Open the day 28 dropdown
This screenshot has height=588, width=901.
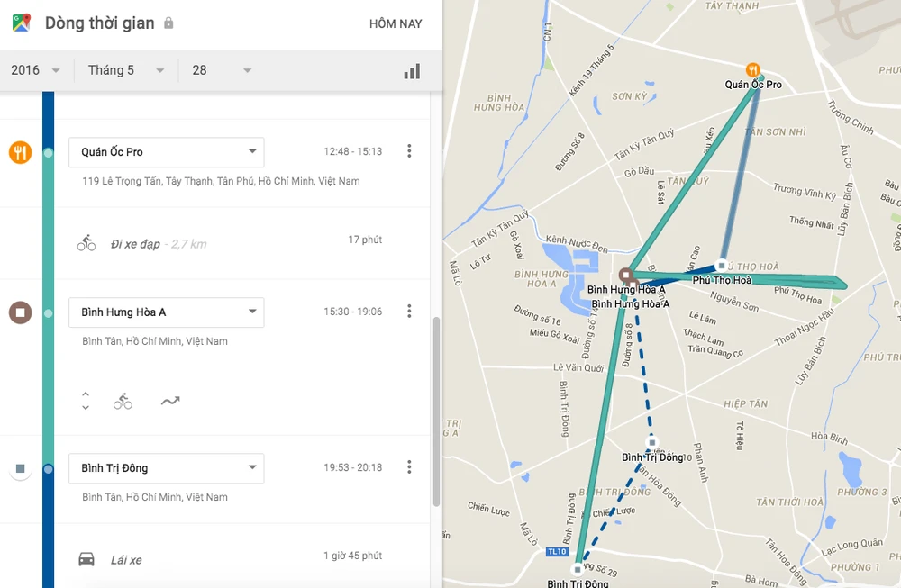(x=221, y=70)
